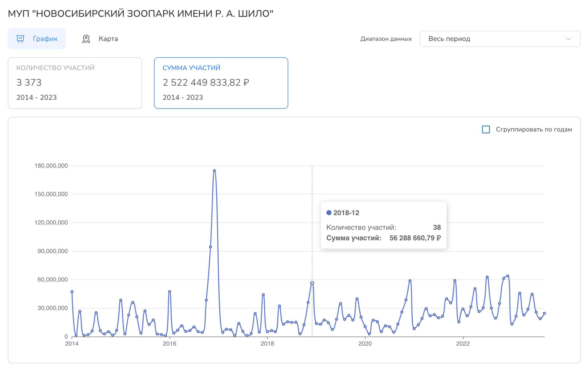Select the Сумма участий card
Image resolution: width=588 pixels, height=371 pixels.
(221, 83)
